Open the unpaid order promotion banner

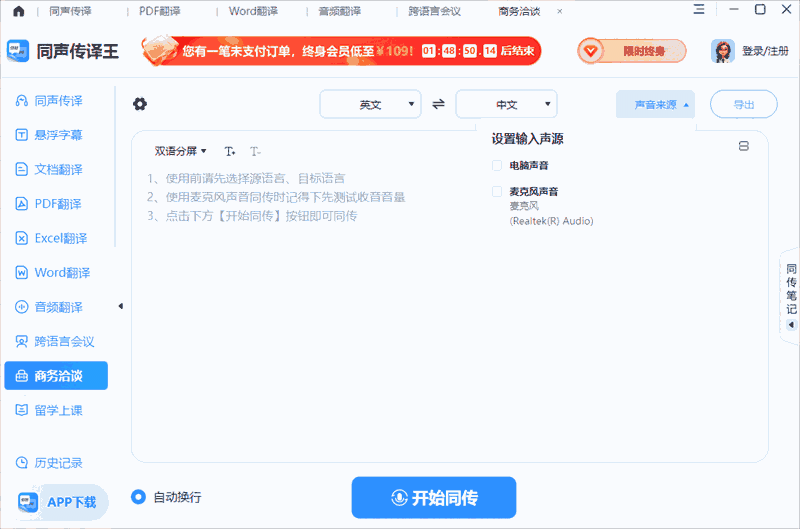point(341,51)
